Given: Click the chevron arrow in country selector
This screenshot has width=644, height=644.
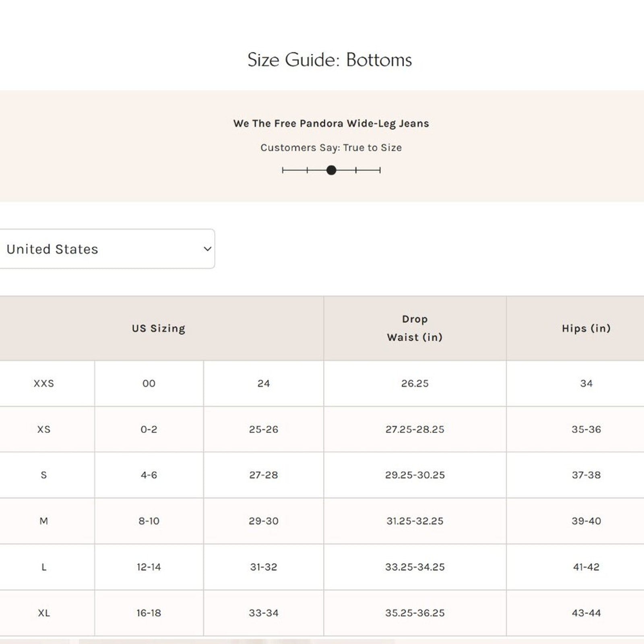Looking at the screenshot, I should click(x=207, y=249).
